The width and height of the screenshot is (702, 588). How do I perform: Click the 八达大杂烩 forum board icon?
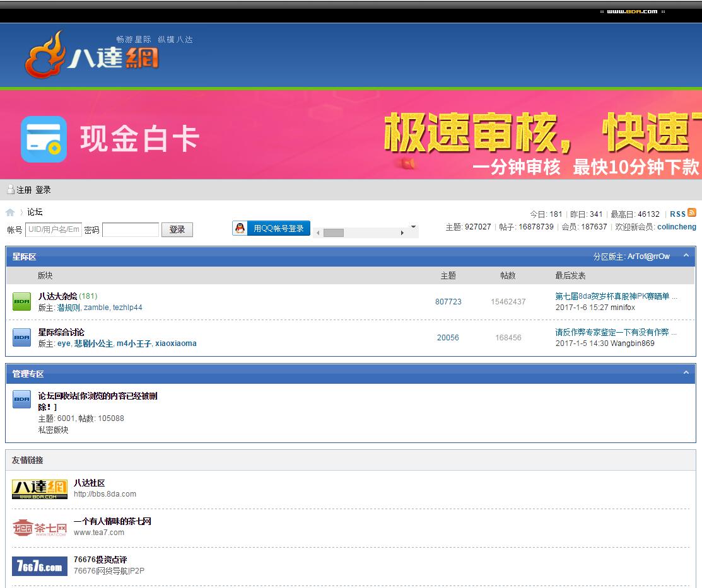tap(21, 302)
